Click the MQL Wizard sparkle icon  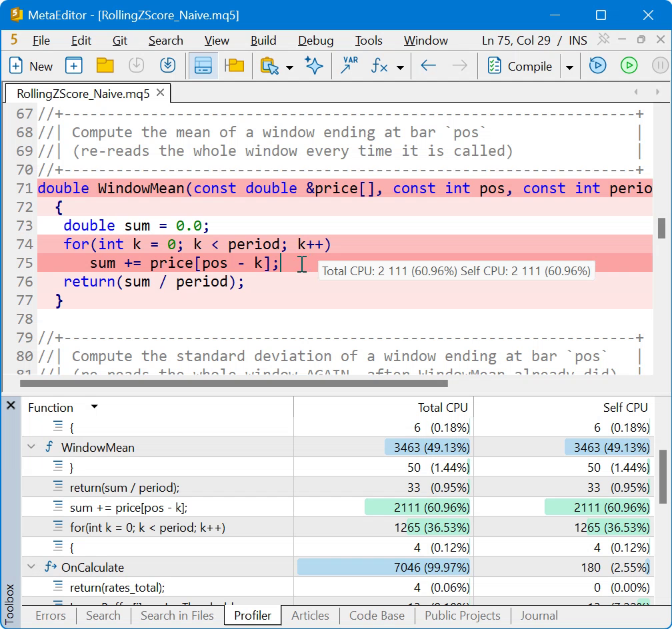coord(314,66)
